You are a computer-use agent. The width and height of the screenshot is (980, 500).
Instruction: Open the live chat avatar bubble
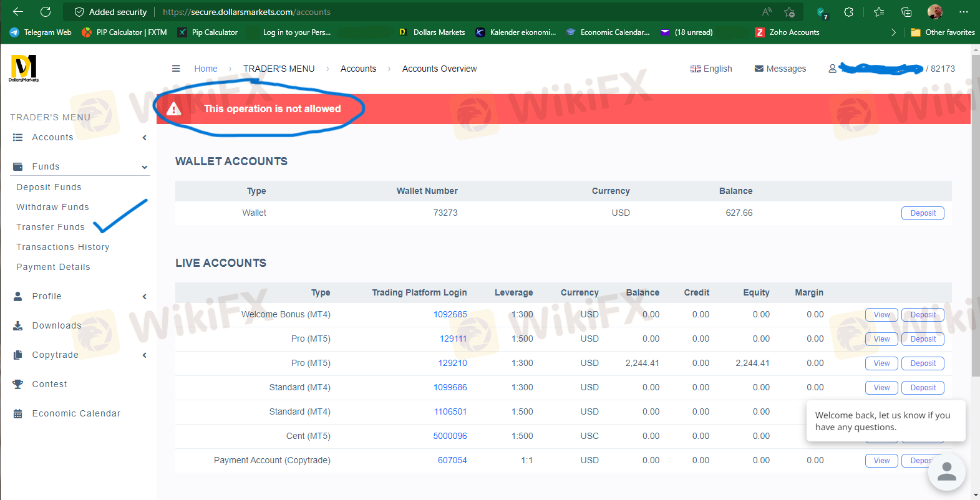point(946,472)
